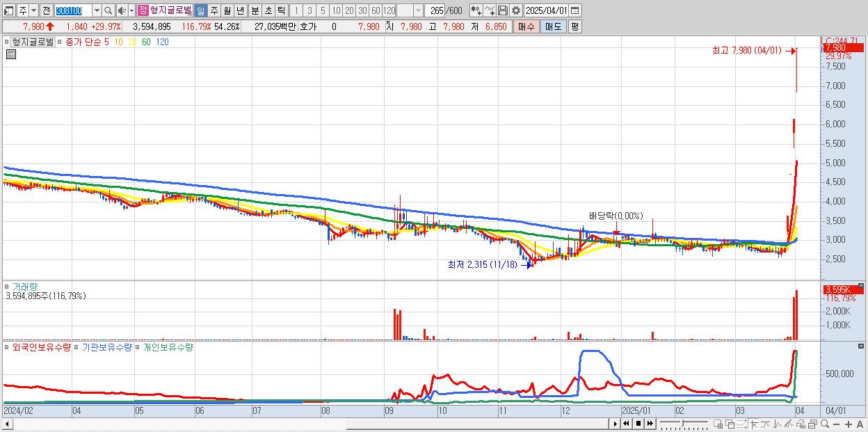
Task: Click the plus zoom-in icon
Action: point(849,424)
